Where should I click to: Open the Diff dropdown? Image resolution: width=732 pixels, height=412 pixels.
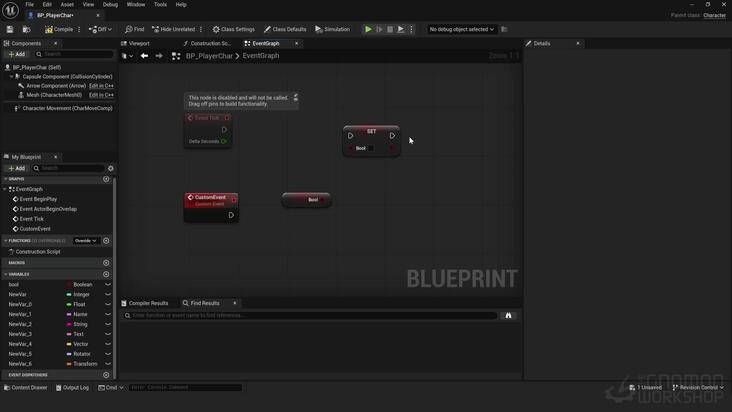[x=100, y=29]
